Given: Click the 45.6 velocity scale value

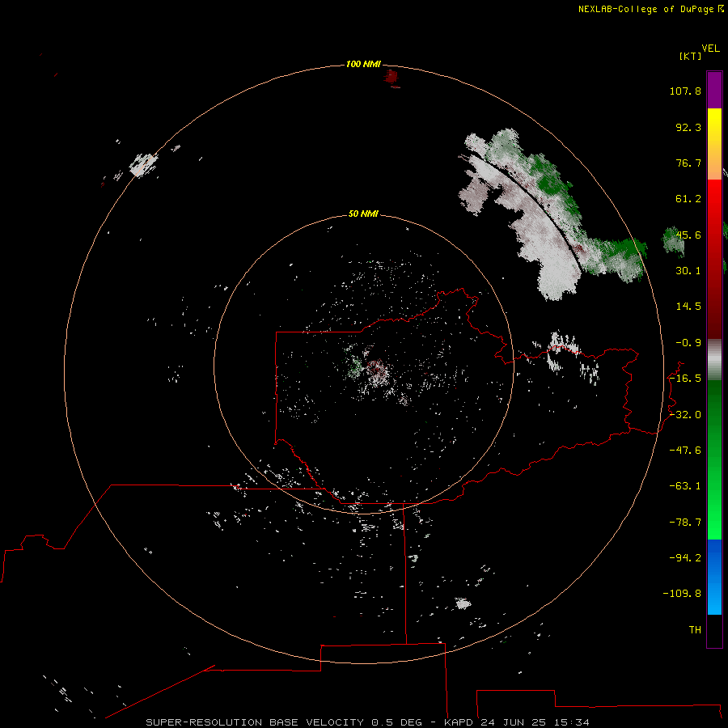Looking at the screenshot, I should [x=688, y=235].
